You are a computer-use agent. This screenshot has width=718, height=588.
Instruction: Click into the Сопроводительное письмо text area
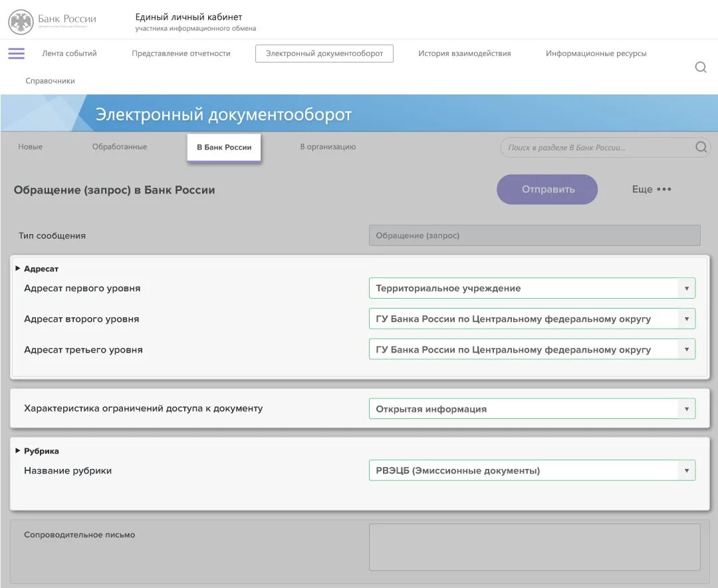tap(535, 547)
